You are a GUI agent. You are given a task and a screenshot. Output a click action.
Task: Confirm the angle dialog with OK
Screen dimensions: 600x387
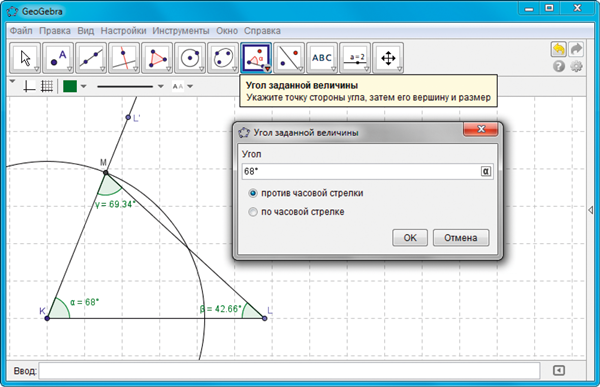[x=410, y=238]
